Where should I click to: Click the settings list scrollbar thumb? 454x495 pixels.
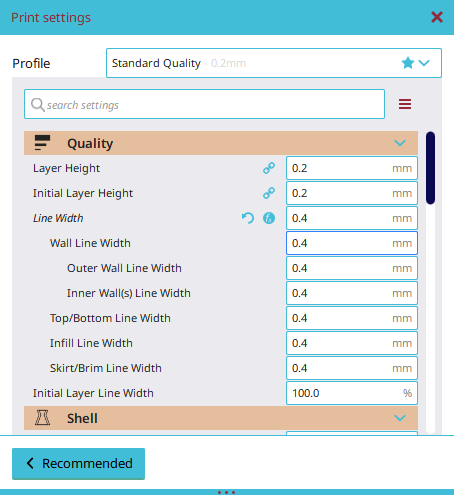(430, 168)
